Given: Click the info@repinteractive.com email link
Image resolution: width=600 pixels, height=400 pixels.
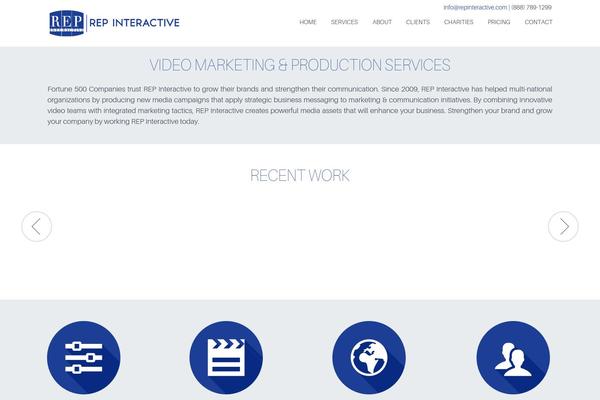Looking at the screenshot, I should point(475,7).
